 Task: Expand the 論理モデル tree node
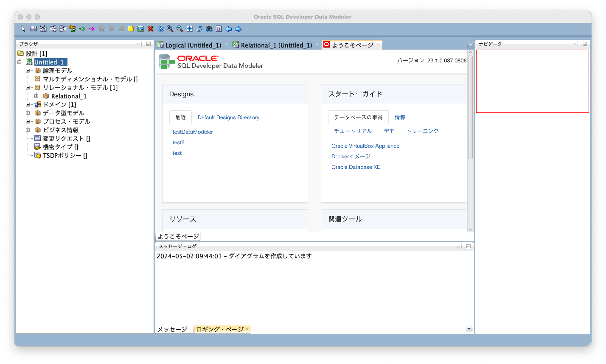point(27,70)
